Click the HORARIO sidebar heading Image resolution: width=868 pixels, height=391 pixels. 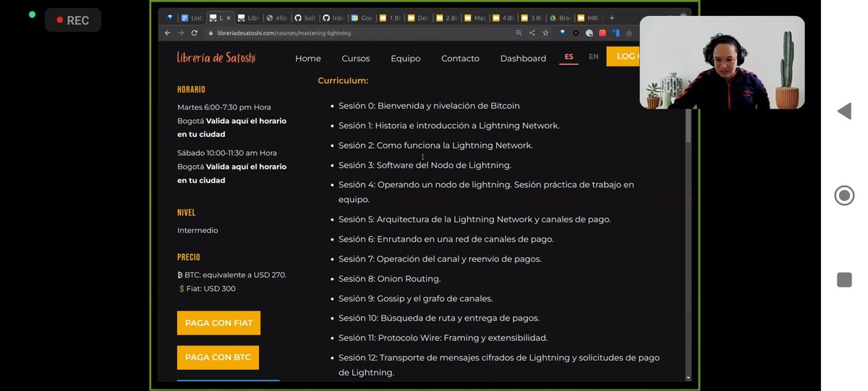191,90
